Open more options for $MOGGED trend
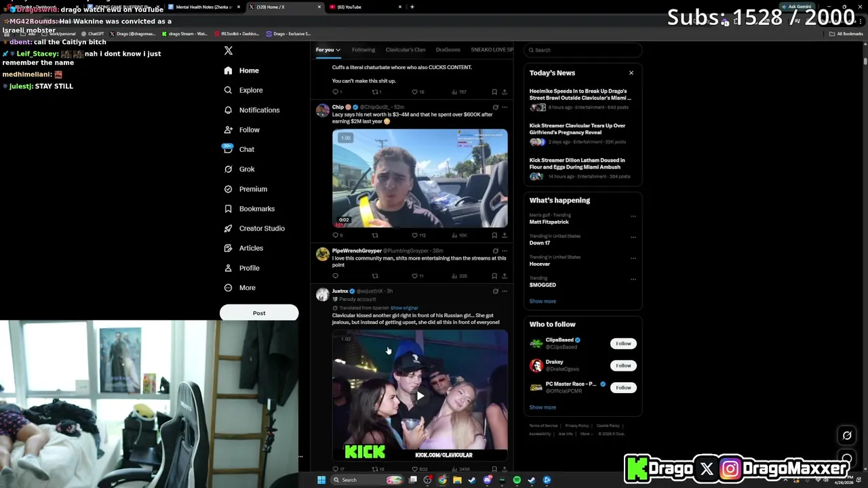This screenshot has width=868, height=488. 633,279
